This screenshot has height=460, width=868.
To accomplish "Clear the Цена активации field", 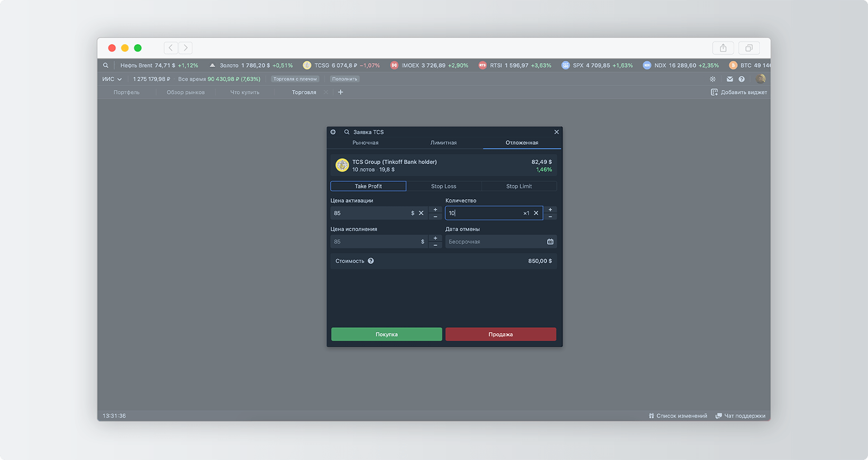I will (421, 213).
